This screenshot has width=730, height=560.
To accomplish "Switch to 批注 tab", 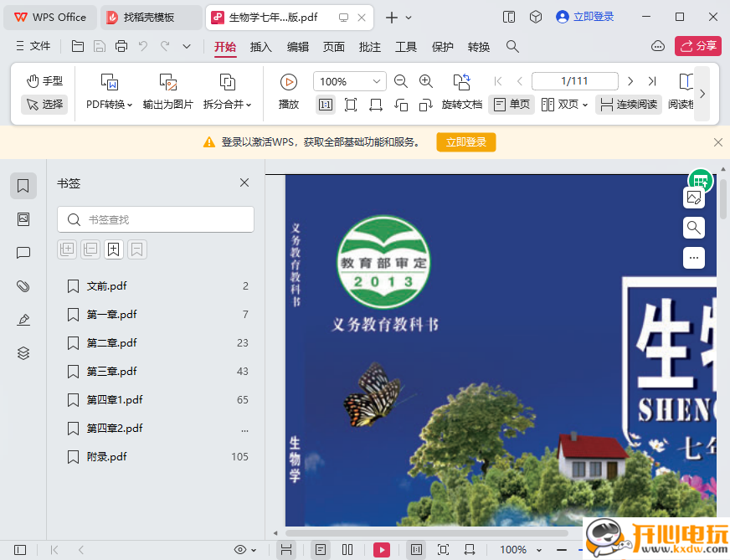I will coord(370,47).
